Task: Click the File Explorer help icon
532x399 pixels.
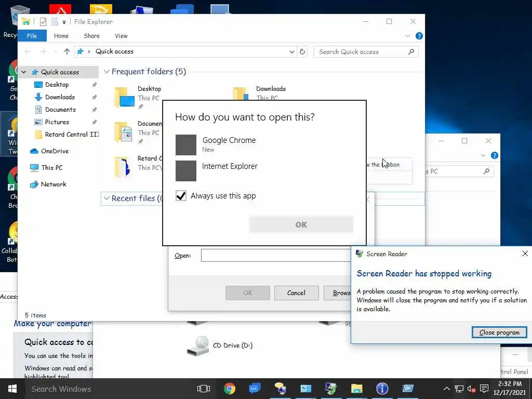Action: (419, 36)
